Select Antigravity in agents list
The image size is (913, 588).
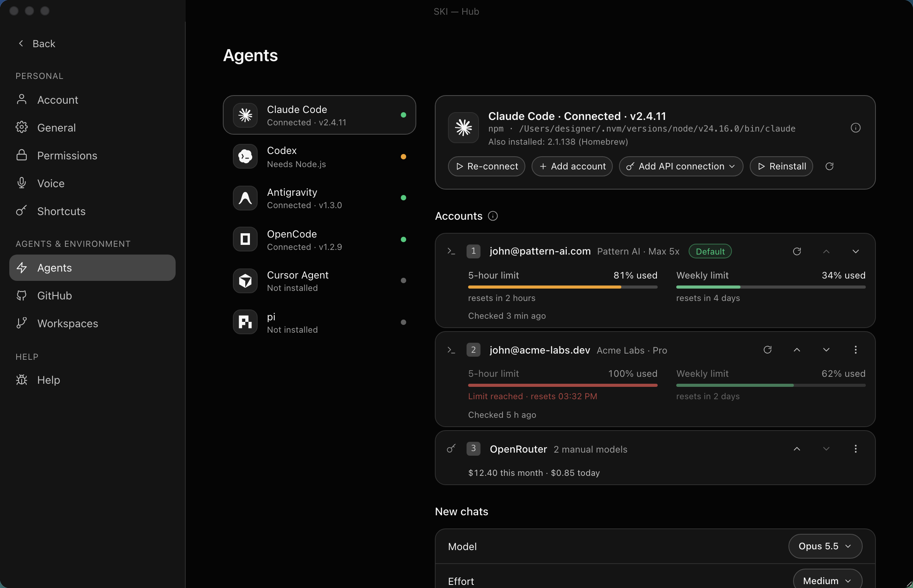[x=319, y=198]
